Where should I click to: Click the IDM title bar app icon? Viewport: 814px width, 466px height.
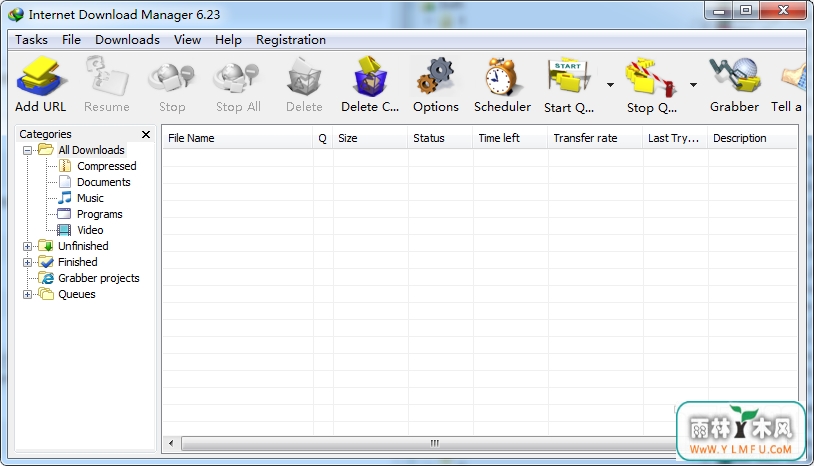[x=16, y=15]
